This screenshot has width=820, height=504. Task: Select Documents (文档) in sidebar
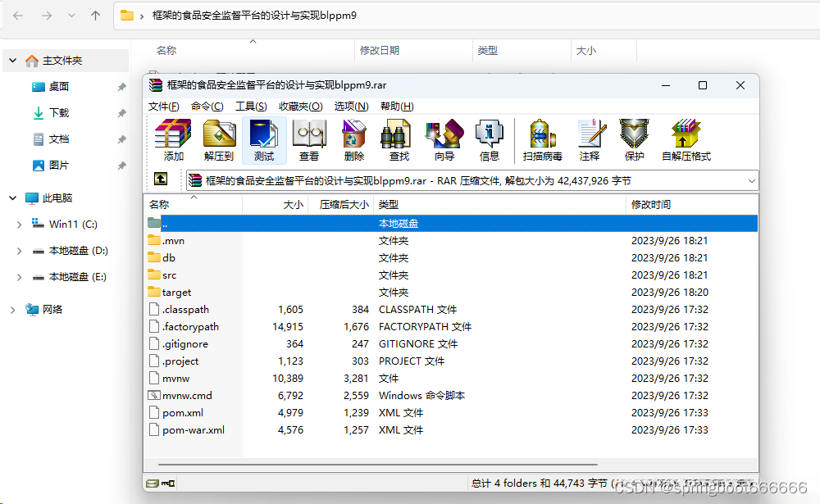tap(58, 139)
